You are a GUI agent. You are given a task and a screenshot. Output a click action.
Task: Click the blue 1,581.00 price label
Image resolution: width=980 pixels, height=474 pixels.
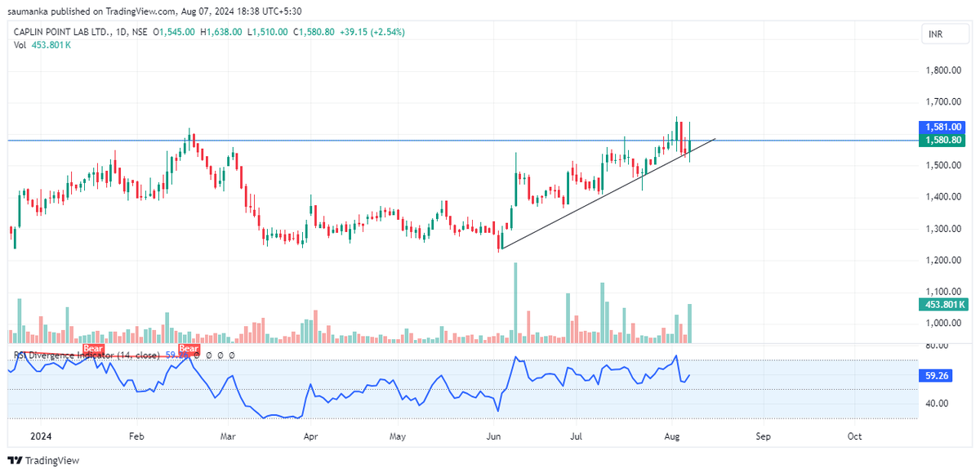click(944, 127)
